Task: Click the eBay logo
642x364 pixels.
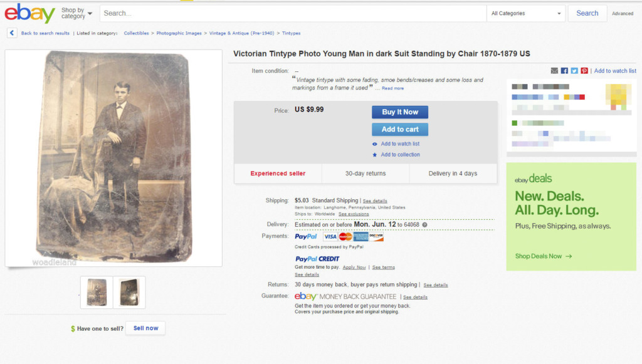Action: pos(29,13)
